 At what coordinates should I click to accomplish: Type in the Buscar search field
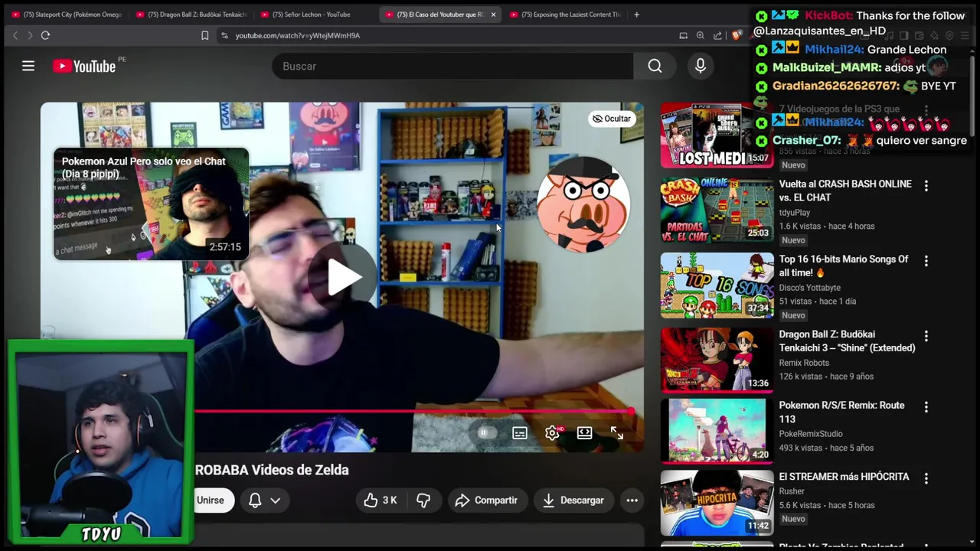tap(452, 66)
